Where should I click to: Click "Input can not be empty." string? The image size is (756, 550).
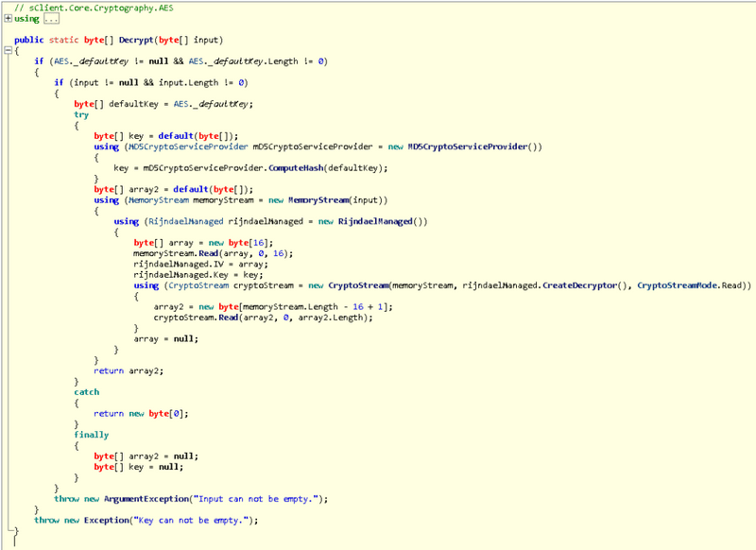(260, 499)
